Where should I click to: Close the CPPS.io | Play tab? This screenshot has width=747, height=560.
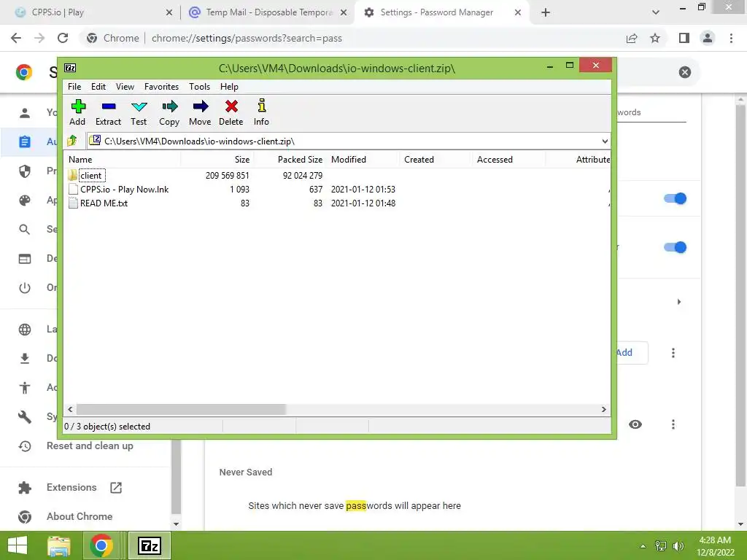click(x=169, y=13)
